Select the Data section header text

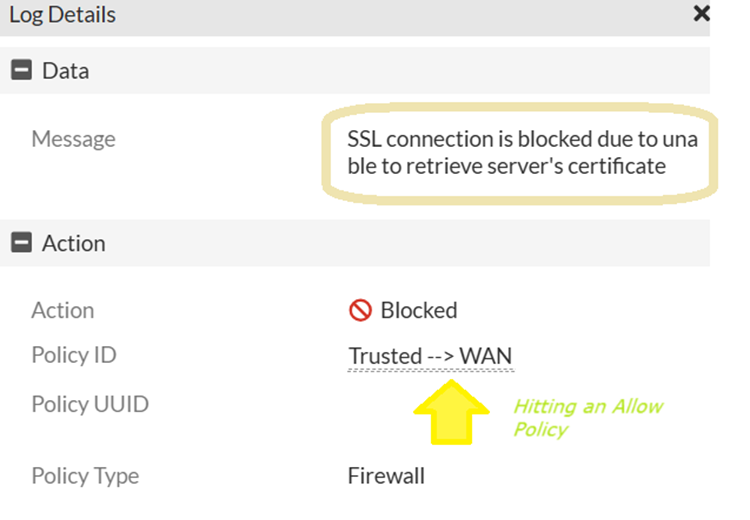[65, 71]
